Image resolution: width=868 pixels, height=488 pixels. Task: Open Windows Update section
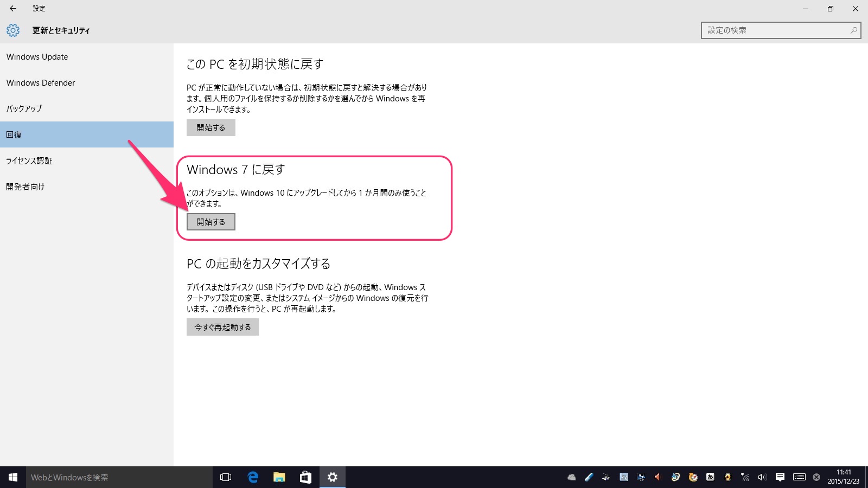pos(87,56)
